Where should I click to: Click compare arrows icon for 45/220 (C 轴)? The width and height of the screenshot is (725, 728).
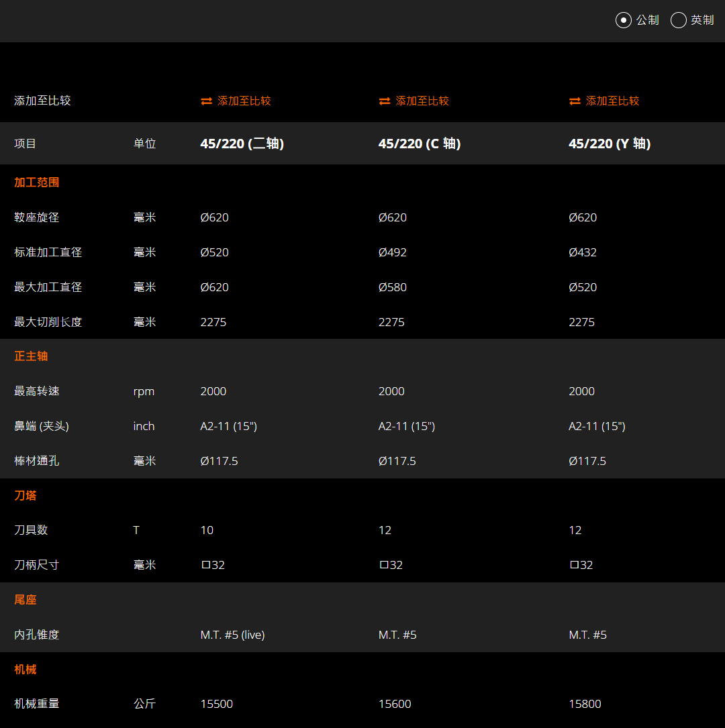(384, 101)
